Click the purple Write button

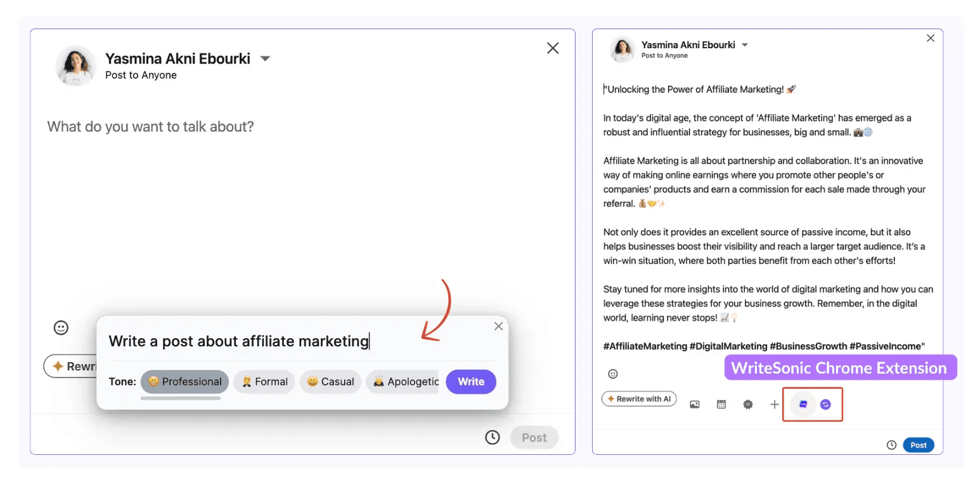(471, 382)
